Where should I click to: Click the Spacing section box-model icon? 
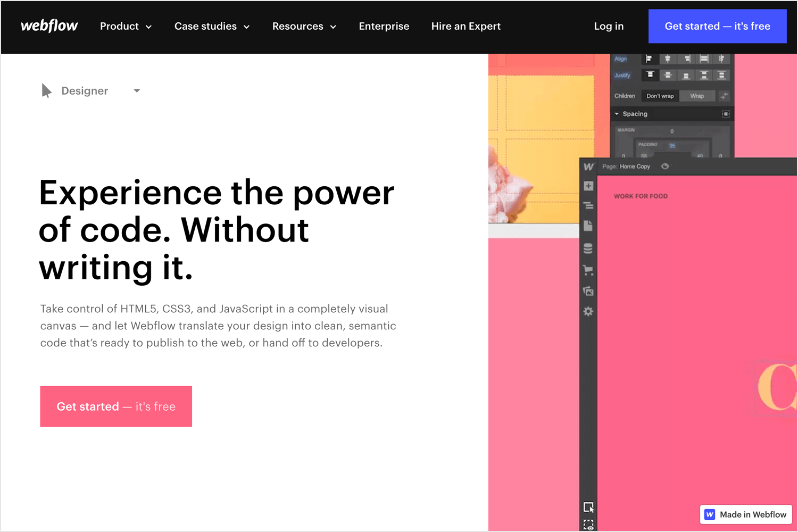coord(726,114)
